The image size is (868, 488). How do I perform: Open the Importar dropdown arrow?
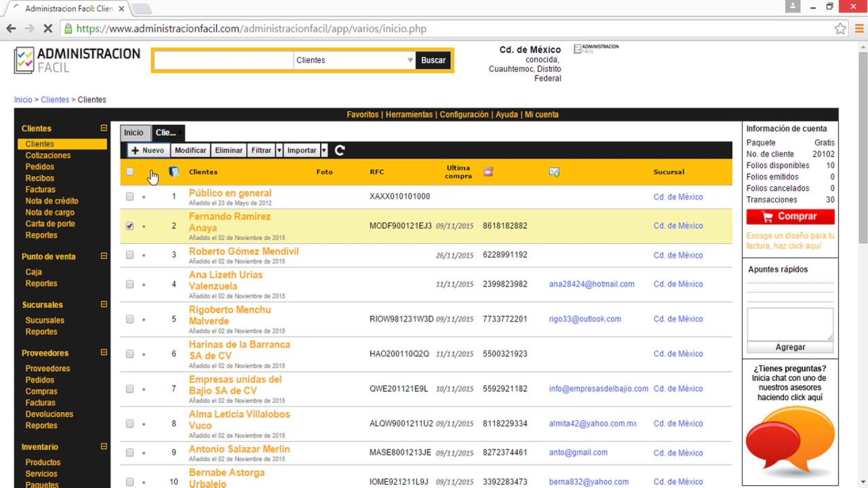point(324,150)
